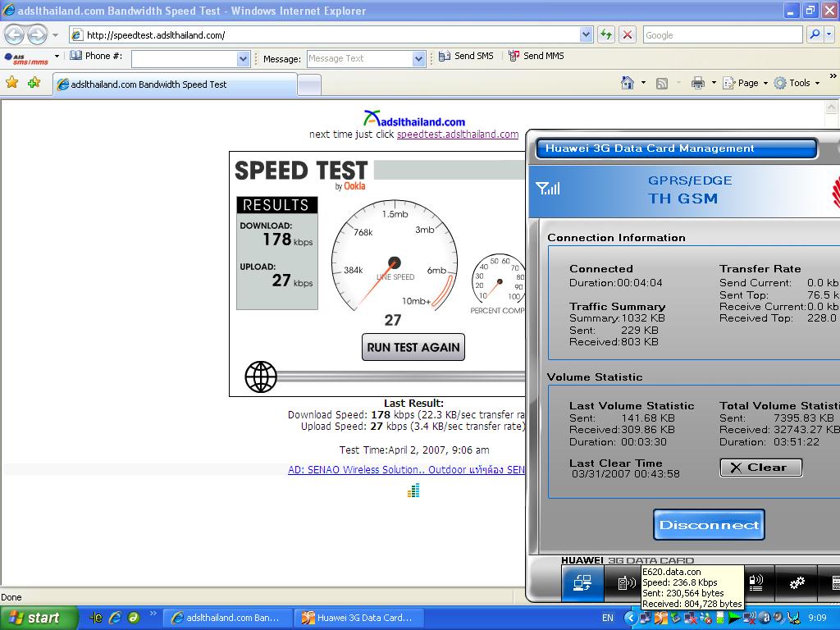
Task: Click the green play-arrow tray icon
Action: tap(733, 619)
